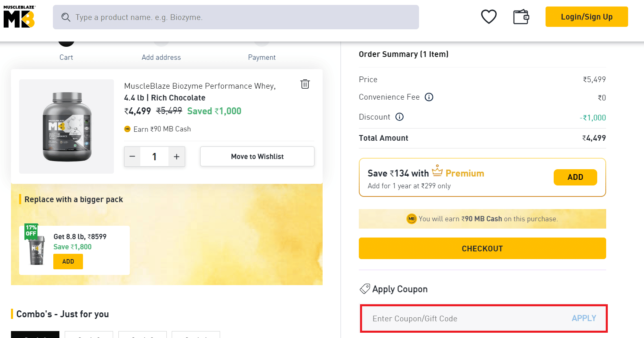
Task: Click the Discount info icon
Action: click(399, 117)
